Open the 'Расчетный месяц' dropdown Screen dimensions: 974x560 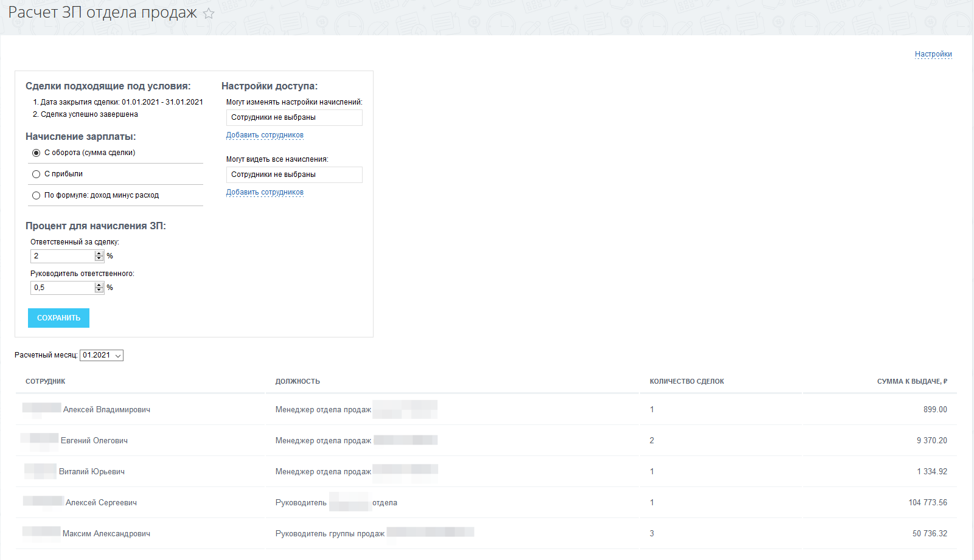coord(102,355)
